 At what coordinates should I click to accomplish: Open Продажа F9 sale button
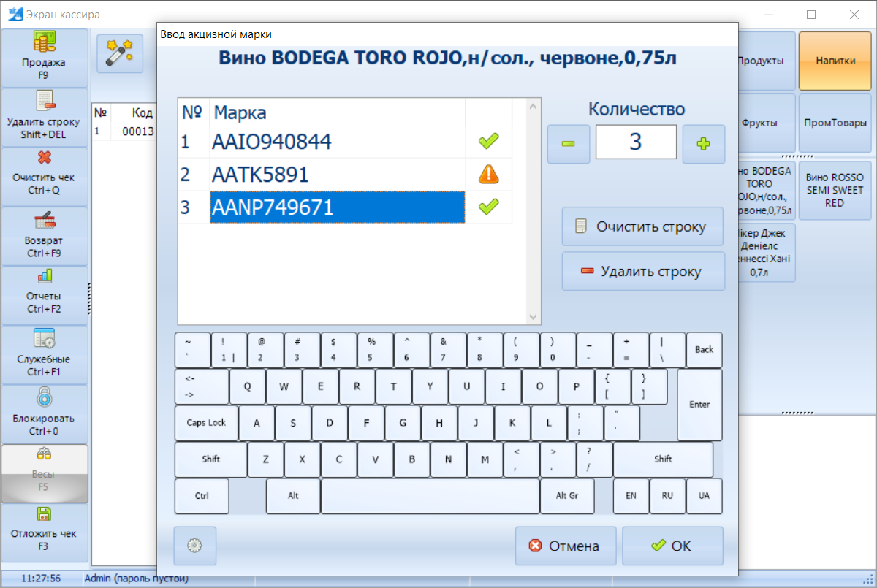[44, 57]
